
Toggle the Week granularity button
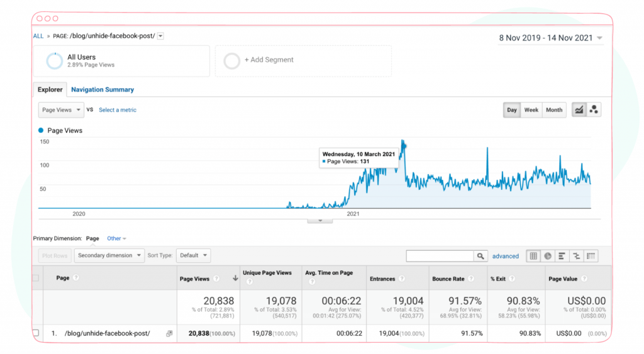(x=531, y=109)
